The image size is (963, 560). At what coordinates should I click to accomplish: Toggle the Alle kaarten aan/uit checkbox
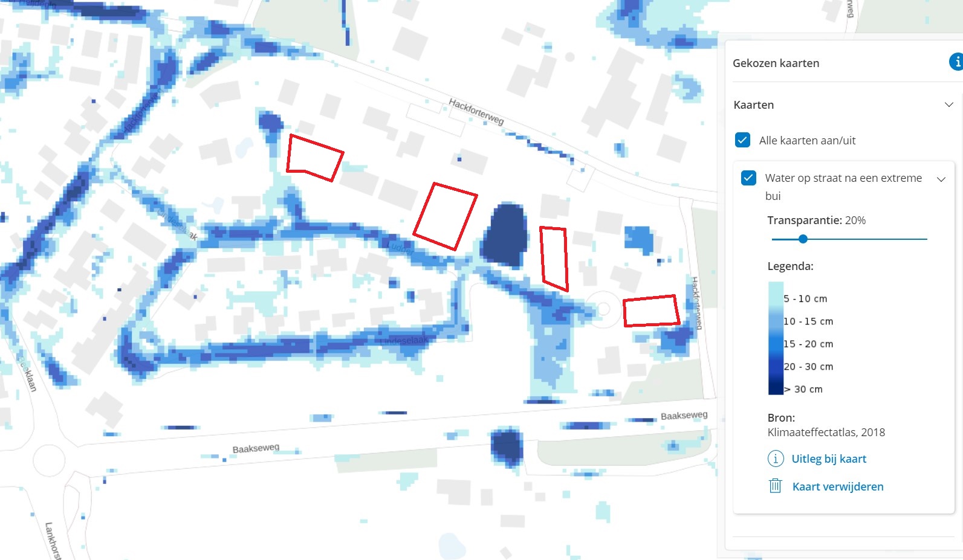[x=743, y=140]
